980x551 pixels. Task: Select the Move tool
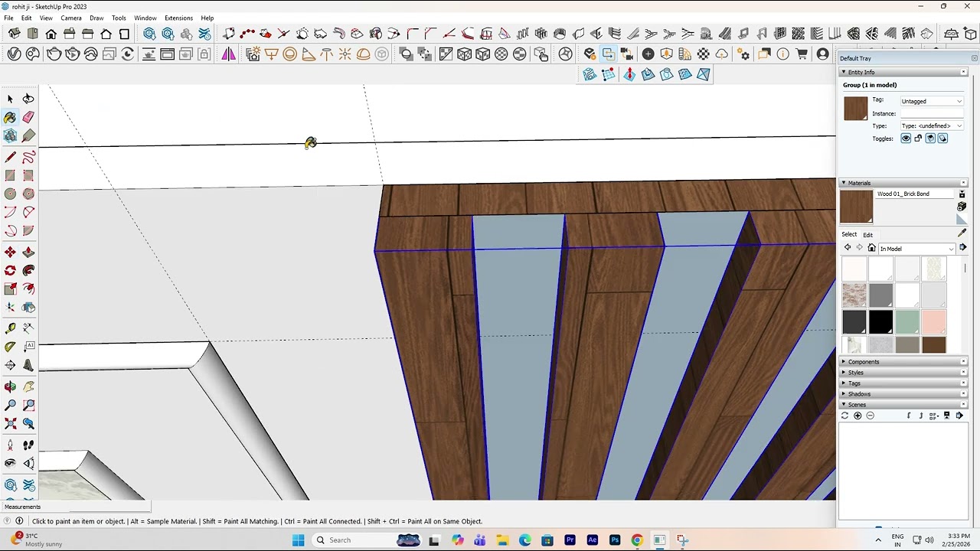[x=10, y=252]
